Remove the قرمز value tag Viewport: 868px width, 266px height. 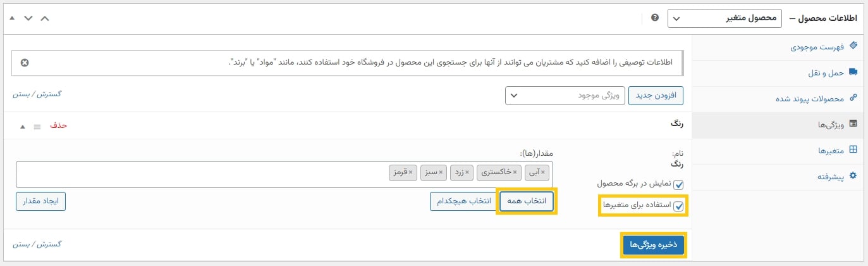[x=410, y=172]
